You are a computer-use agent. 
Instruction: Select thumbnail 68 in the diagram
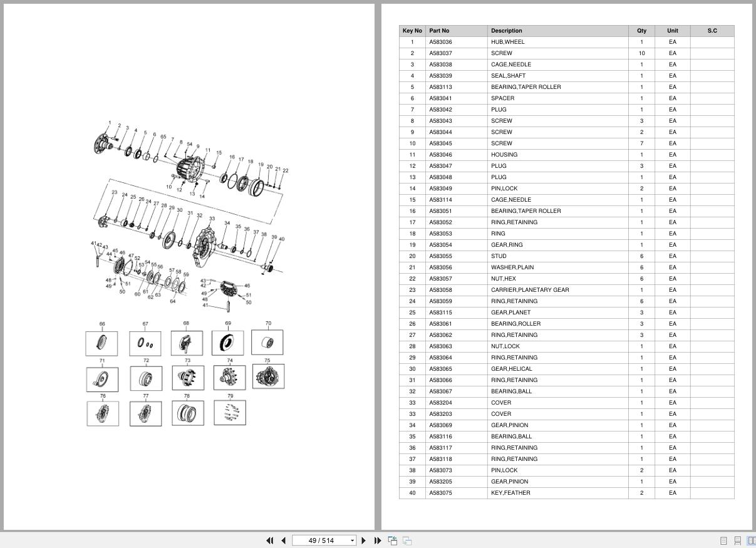click(x=187, y=343)
